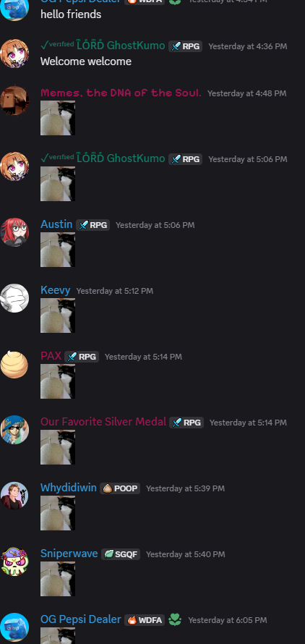Click the green clover badge after WDFA

point(175,620)
